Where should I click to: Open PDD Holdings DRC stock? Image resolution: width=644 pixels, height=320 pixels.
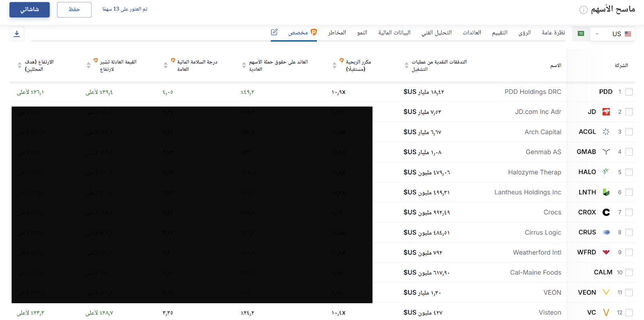tap(533, 92)
